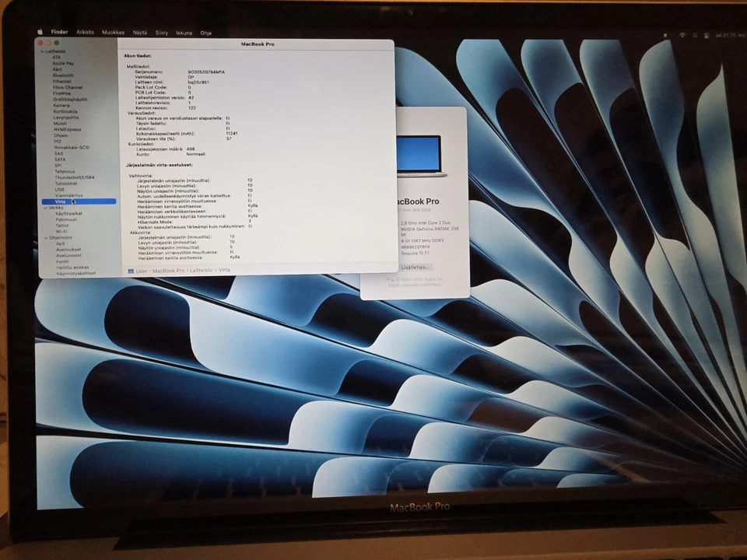Open the Arkisto menu

(83, 32)
